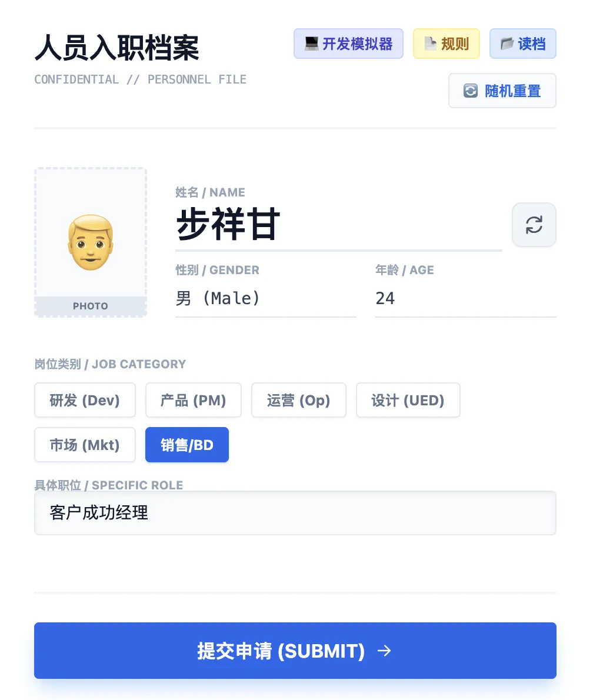
Task: Click the document icon in 规则 button
Action: (430, 44)
